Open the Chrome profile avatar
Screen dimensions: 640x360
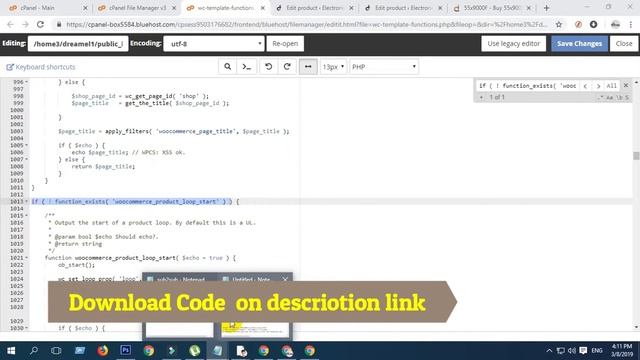tap(615, 24)
